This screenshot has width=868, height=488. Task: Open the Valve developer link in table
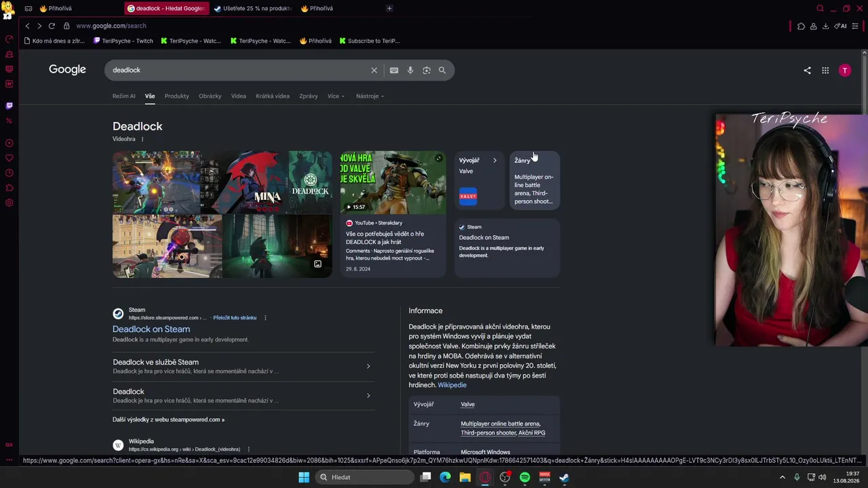pyautogui.click(x=468, y=405)
